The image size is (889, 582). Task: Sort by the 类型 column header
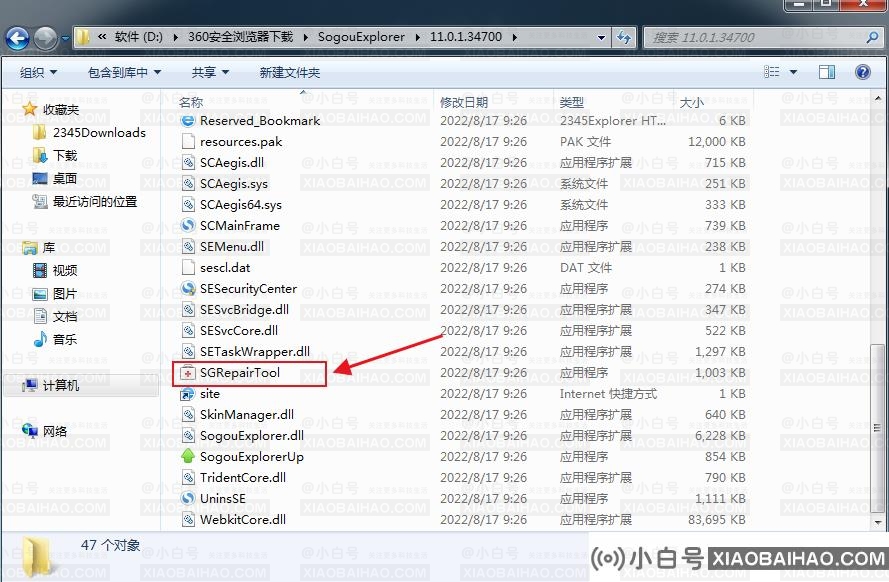pyautogui.click(x=572, y=103)
